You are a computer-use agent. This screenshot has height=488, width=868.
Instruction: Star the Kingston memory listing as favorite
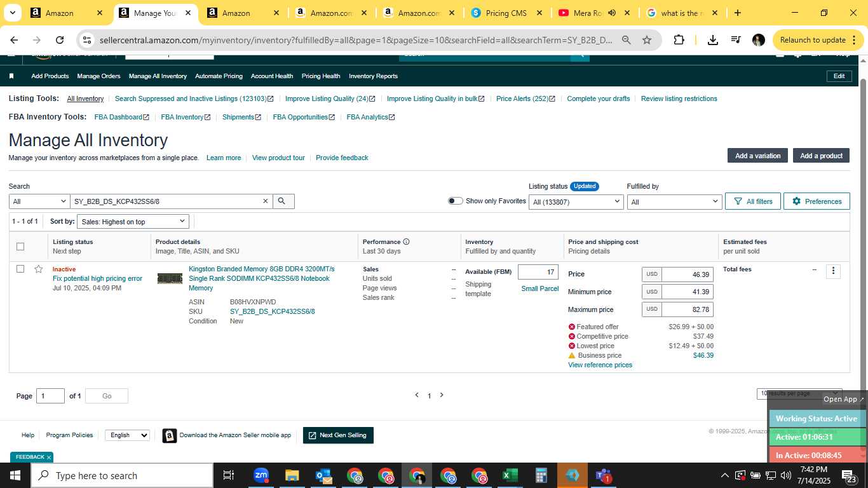coord(39,269)
